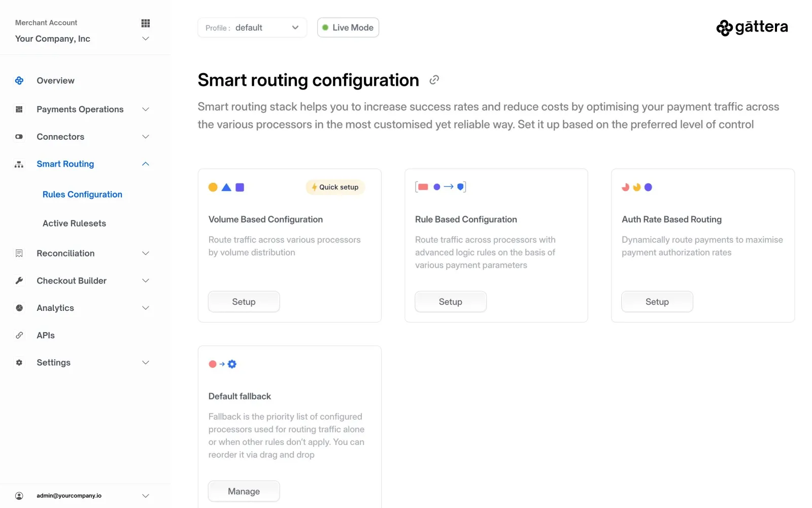
Task: Click the Overview icon in sidebar
Action: [19, 81]
